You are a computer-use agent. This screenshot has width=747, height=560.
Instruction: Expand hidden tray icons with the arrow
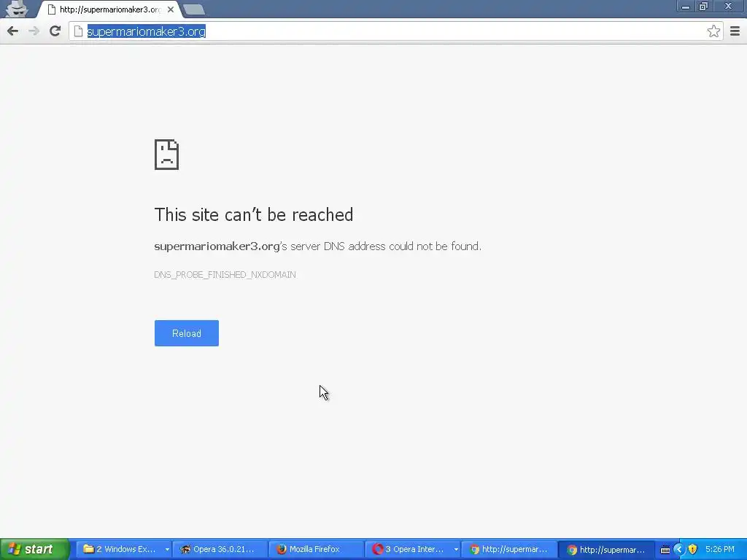[679, 550]
